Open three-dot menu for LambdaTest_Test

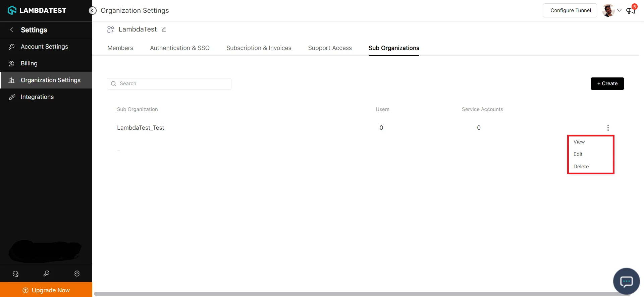coord(608,128)
